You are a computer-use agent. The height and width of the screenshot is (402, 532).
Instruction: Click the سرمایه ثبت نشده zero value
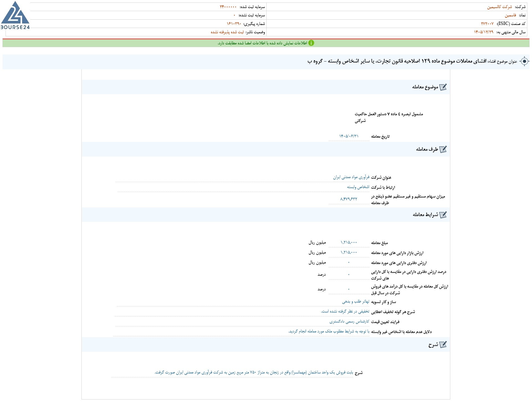pos(234,15)
